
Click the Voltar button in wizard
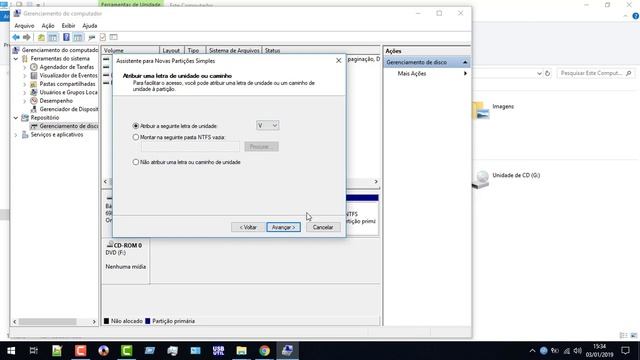click(248, 227)
